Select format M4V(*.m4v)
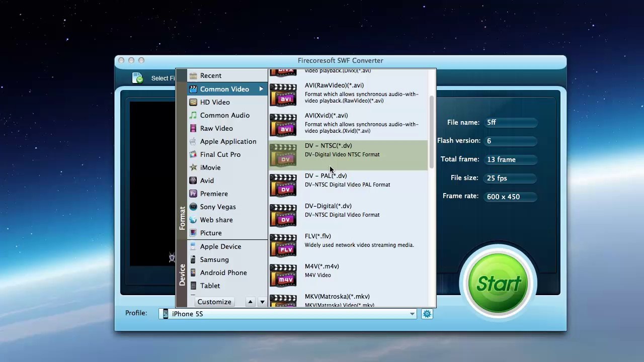The width and height of the screenshot is (644, 362). pyautogui.click(x=348, y=276)
